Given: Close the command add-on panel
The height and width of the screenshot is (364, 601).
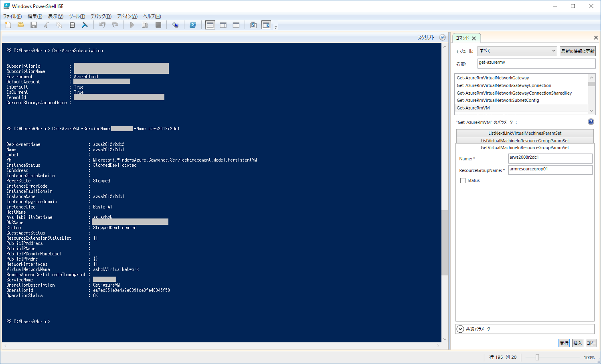Looking at the screenshot, I should click(596, 38).
